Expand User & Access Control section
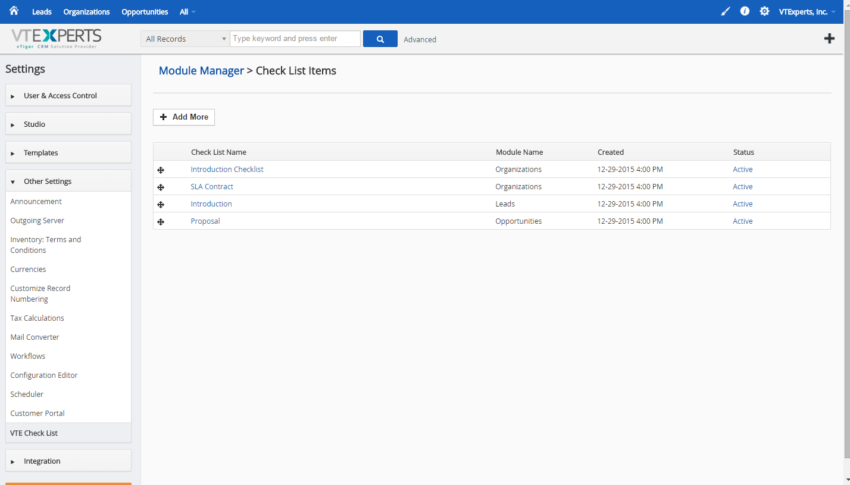The image size is (850, 485). [68, 95]
